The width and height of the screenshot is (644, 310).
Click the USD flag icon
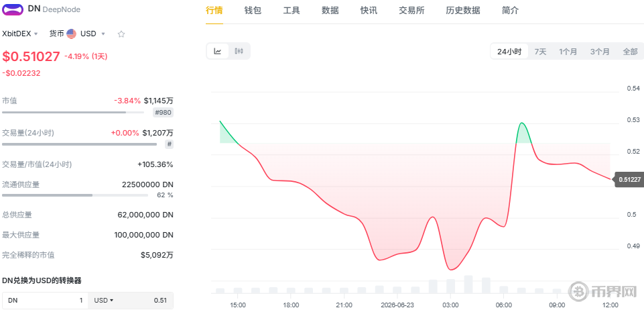pos(72,34)
